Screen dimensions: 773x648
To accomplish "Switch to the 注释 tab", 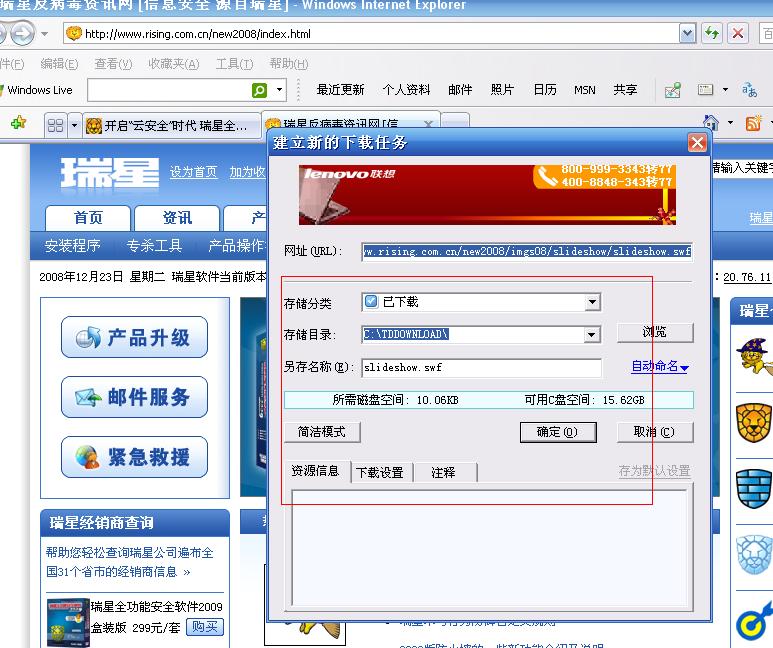I will click(x=443, y=472).
